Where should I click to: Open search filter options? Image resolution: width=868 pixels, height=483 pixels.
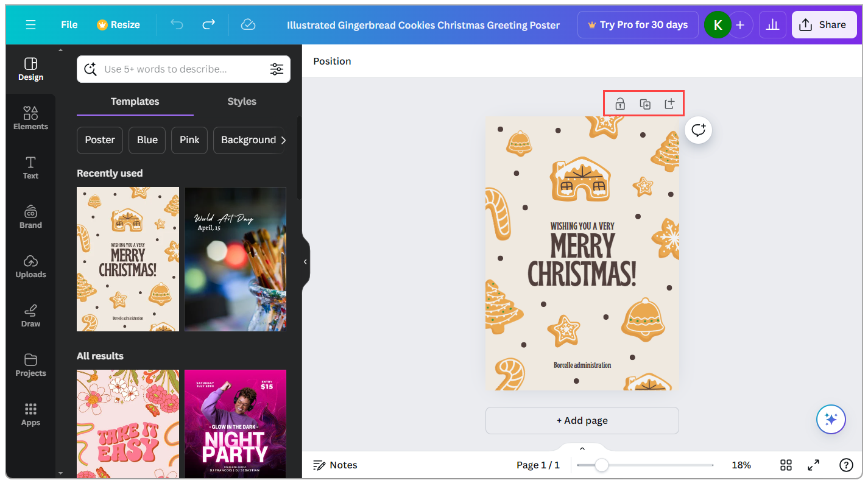pos(277,69)
